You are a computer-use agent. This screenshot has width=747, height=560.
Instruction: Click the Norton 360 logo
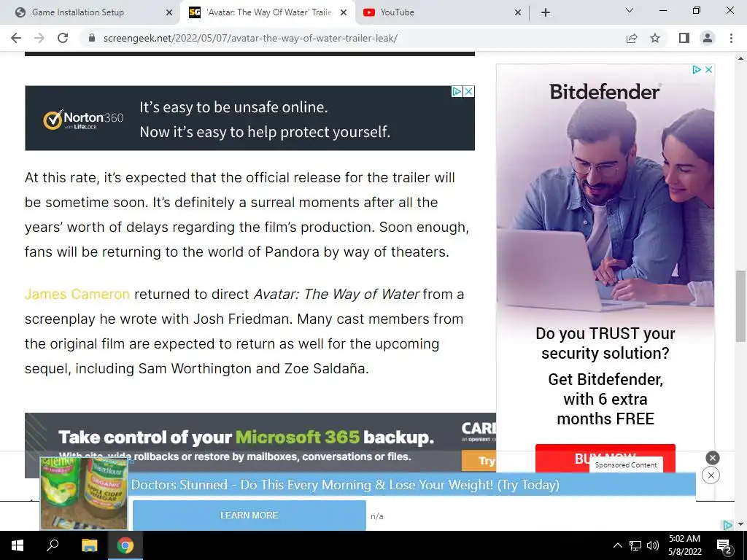[83, 119]
